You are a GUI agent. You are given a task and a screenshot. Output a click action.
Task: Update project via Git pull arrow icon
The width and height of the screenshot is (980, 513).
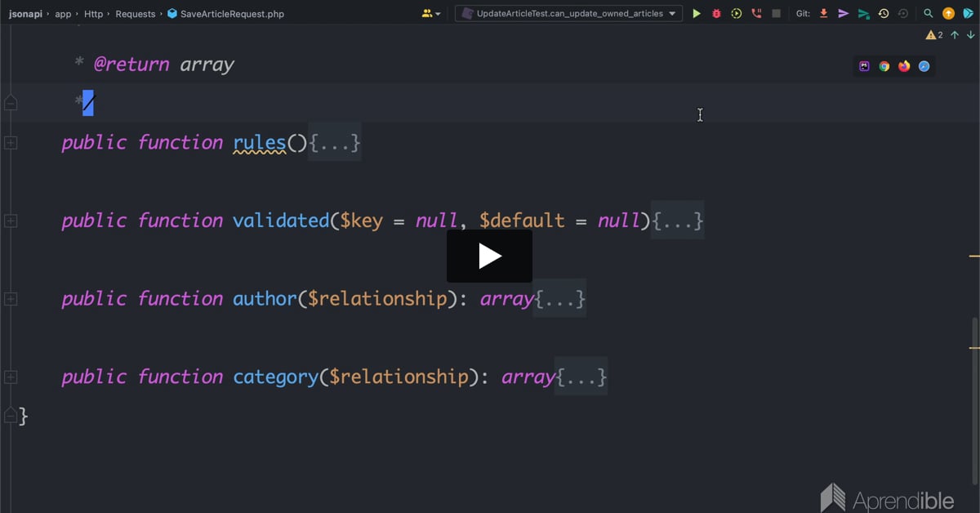[823, 14]
